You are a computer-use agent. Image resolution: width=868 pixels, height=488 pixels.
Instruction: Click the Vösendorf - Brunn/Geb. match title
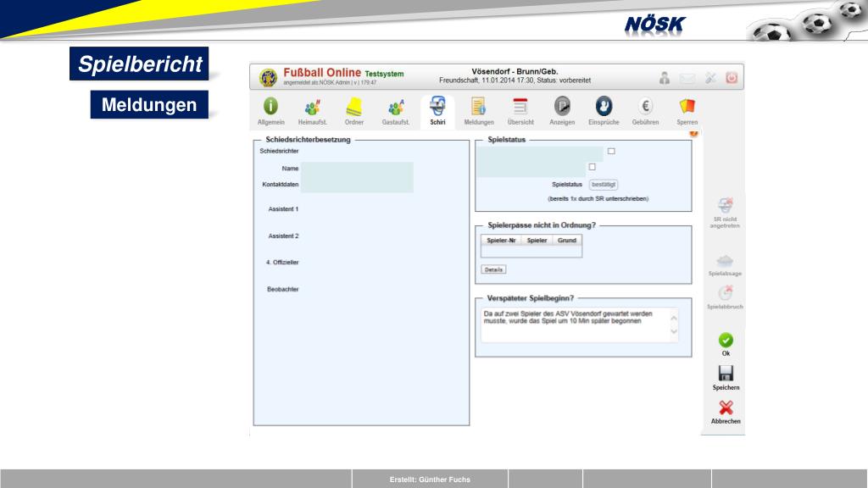[x=515, y=71]
